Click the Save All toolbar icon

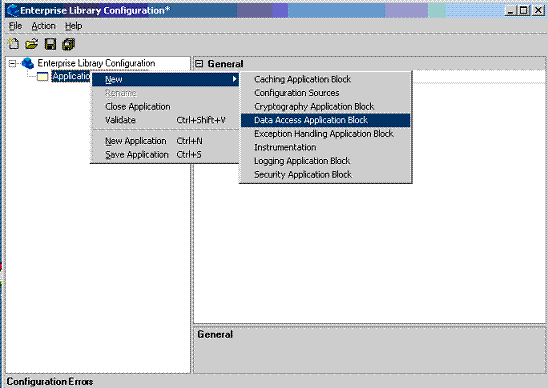click(x=68, y=44)
